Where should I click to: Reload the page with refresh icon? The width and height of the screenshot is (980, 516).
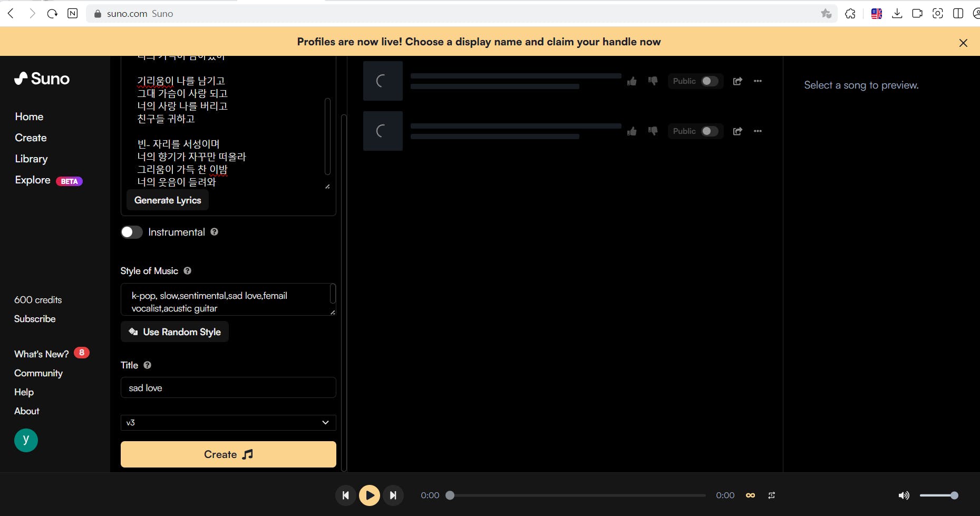coord(52,14)
